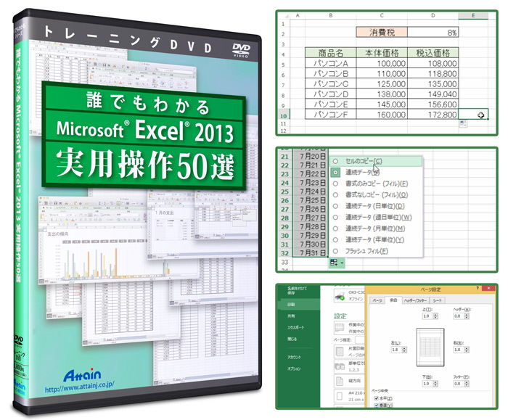
Task: Click the margin page preview thumbnail
Action: pyautogui.click(x=430, y=347)
